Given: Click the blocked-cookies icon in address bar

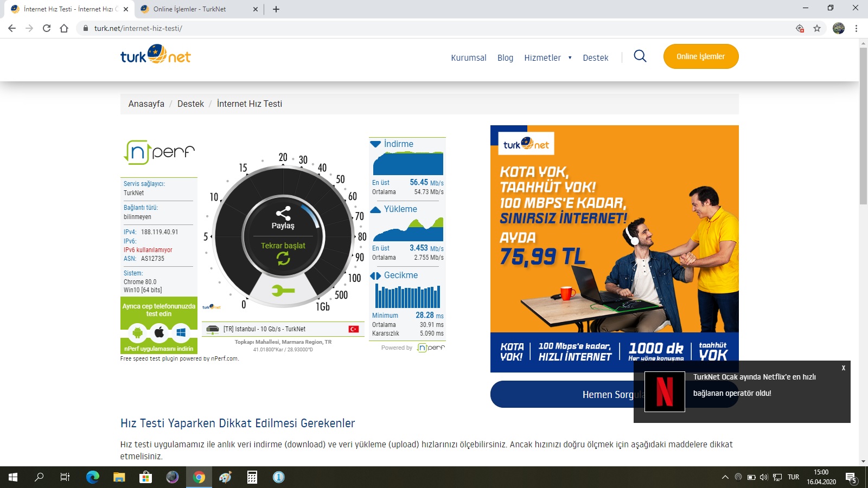Looking at the screenshot, I should pyautogui.click(x=800, y=28).
